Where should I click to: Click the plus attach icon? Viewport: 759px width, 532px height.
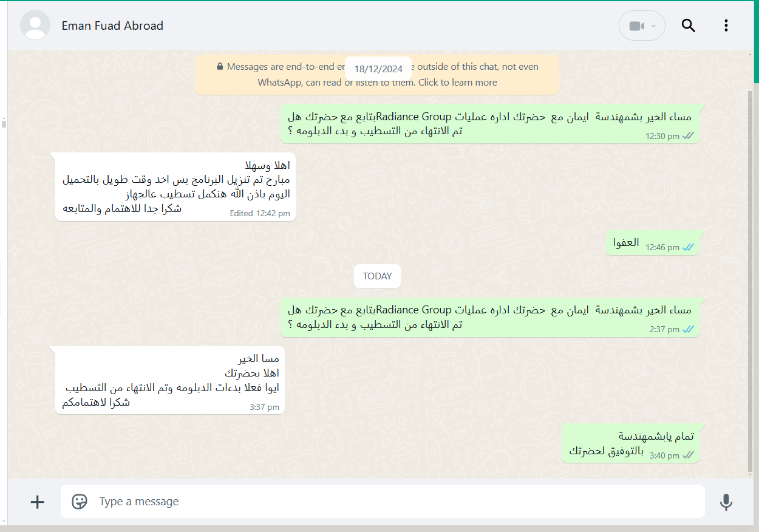38,502
